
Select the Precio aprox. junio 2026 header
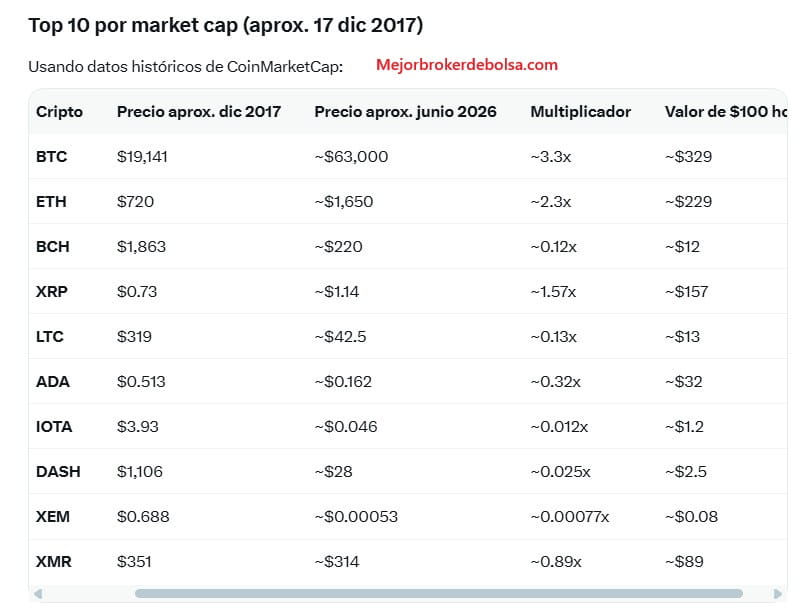click(x=405, y=112)
